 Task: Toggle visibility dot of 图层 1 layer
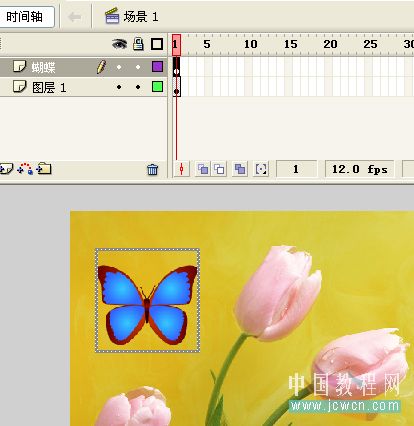tap(119, 87)
